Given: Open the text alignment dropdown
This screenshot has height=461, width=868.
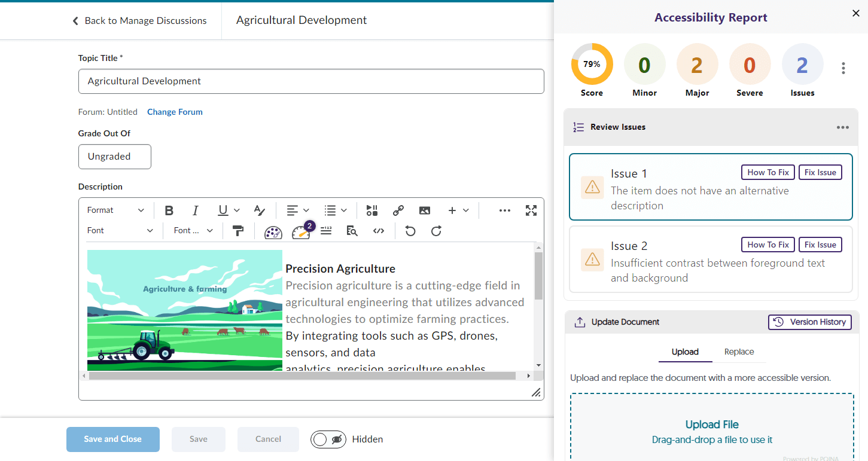Looking at the screenshot, I should click(297, 210).
